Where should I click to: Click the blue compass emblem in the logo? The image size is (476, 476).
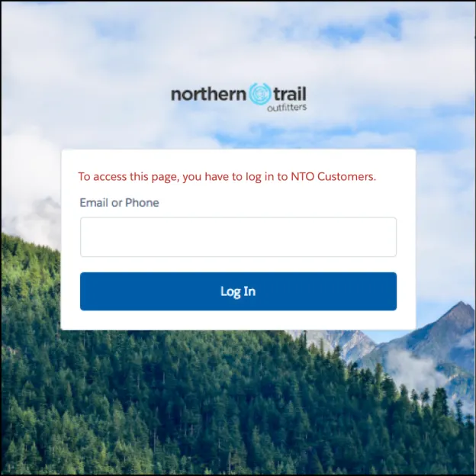click(x=260, y=94)
